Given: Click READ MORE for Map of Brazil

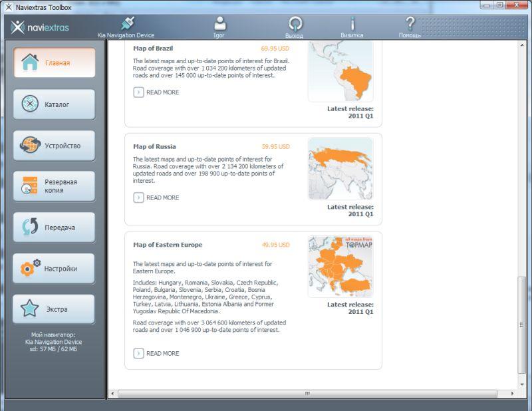Looking at the screenshot, I should click(157, 92).
